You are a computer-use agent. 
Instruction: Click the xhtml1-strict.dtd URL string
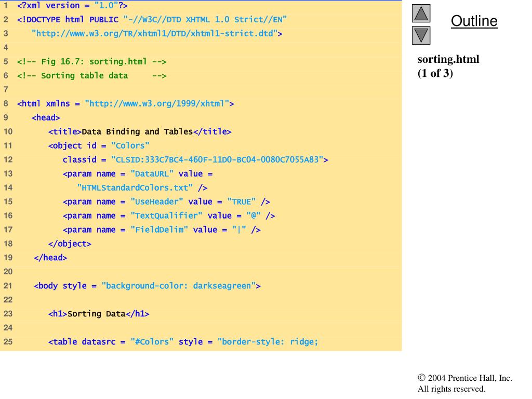coord(157,34)
